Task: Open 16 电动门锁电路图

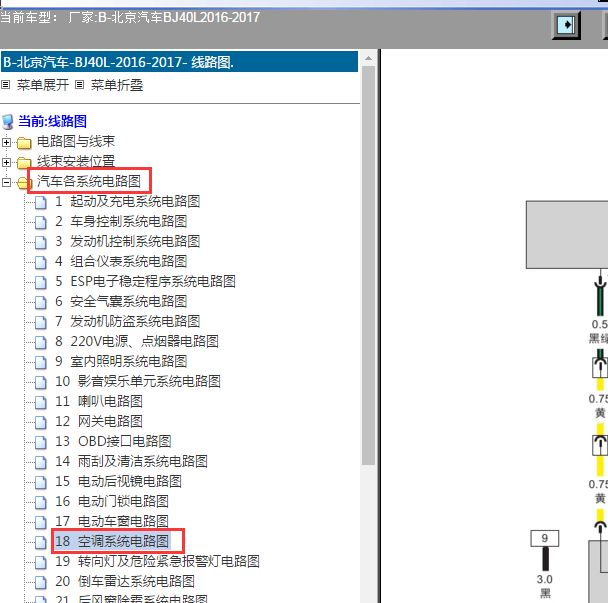Action: click(x=112, y=501)
